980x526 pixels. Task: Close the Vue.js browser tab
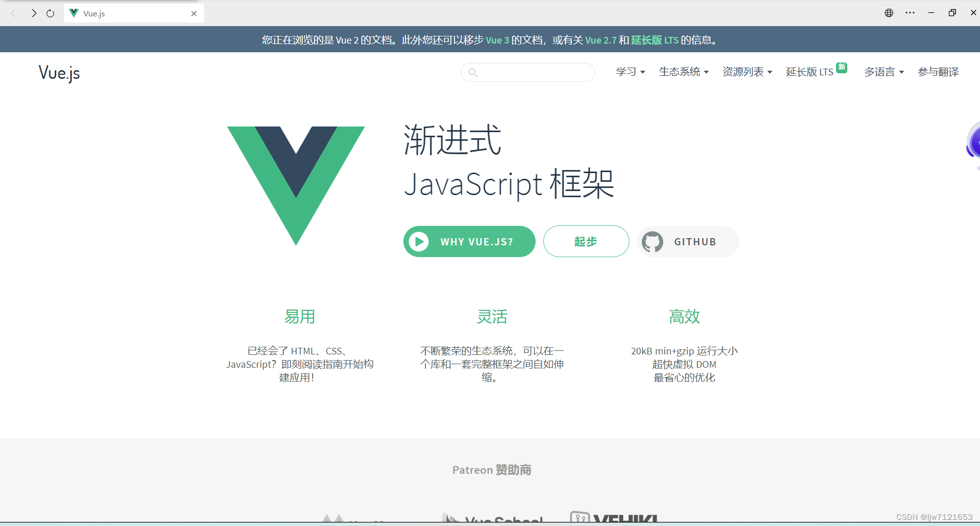tap(194, 14)
